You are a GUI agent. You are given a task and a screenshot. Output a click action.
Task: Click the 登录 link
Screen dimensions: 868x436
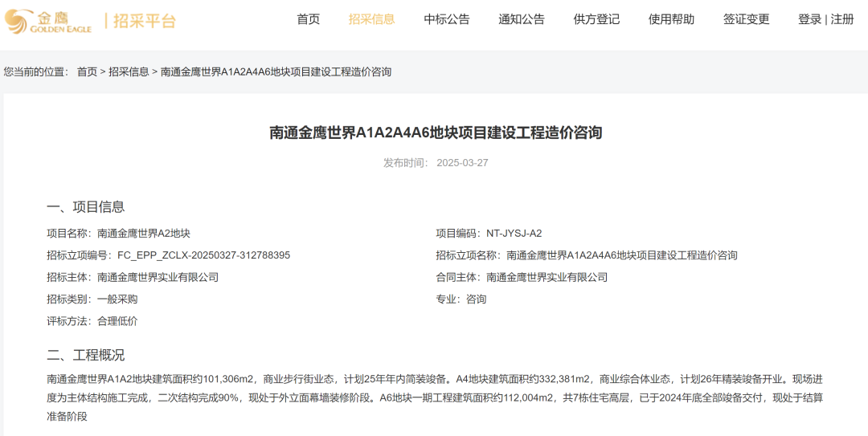coord(809,19)
